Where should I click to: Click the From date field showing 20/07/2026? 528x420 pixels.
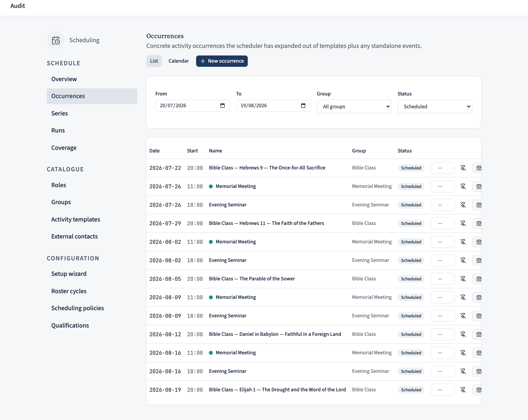point(193,106)
